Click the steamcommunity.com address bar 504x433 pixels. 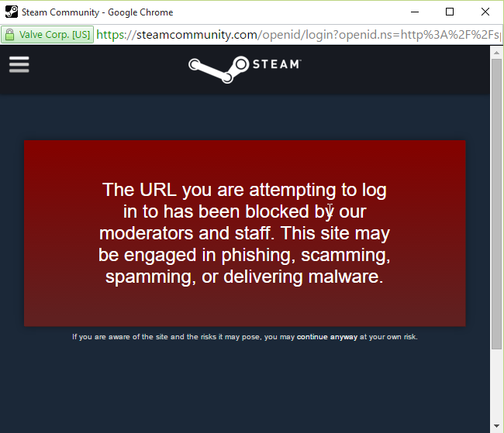pyautogui.click(x=298, y=35)
